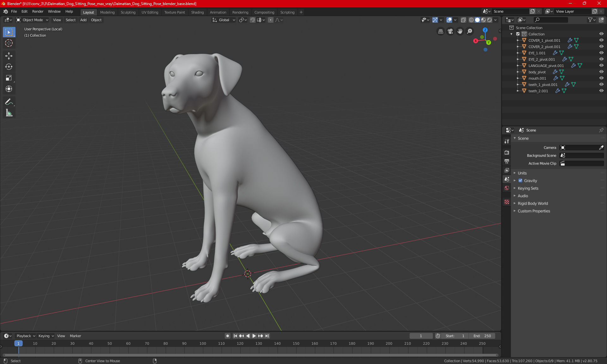Click the End frame field
This screenshot has width=607, height=364.
482,336
